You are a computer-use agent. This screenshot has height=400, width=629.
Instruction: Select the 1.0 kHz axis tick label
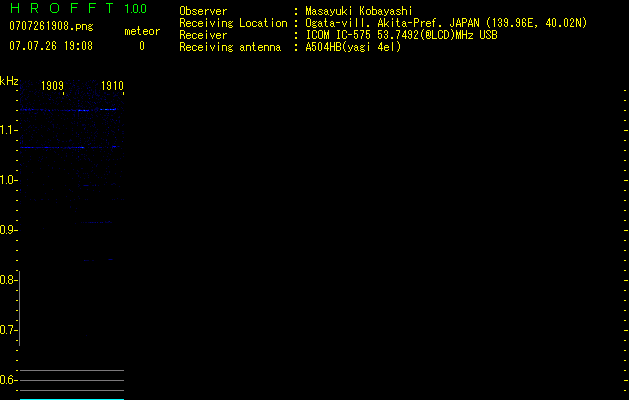click(8, 180)
